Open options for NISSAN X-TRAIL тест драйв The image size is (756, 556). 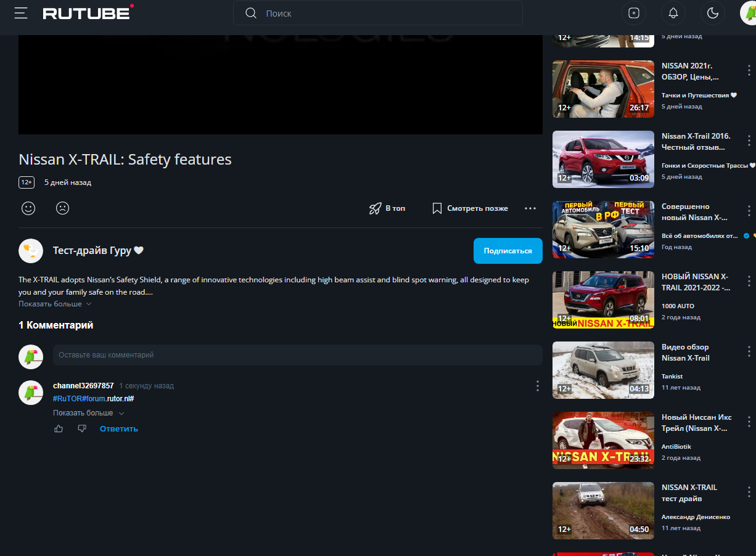coord(749,492)
